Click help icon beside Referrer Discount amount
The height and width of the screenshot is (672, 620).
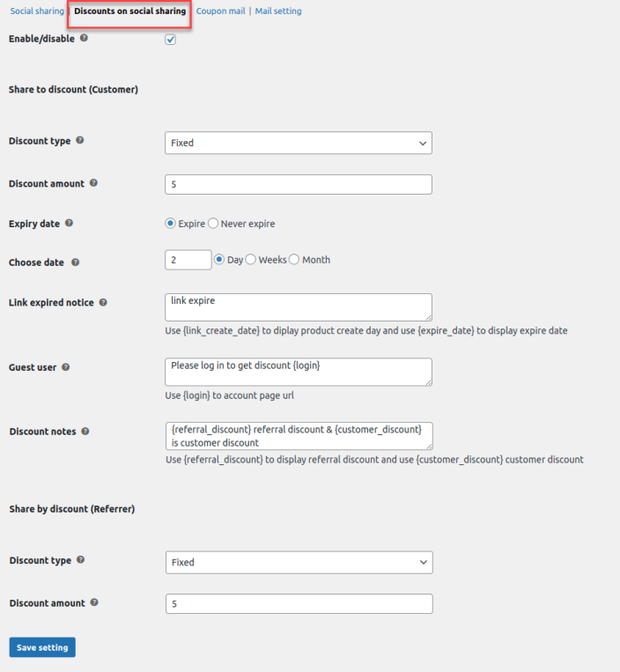pos(94,603)
